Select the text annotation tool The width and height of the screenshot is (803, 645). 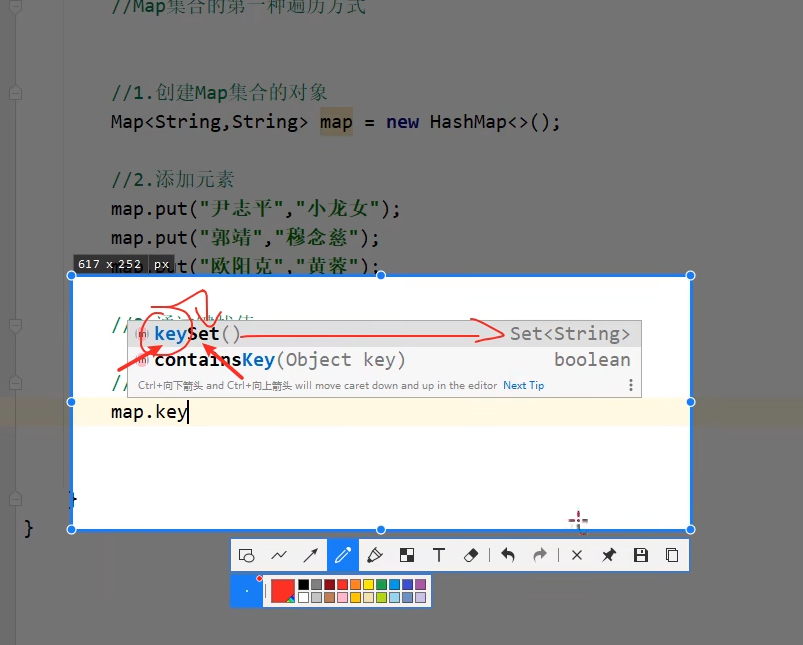click(x=439, y=555)
